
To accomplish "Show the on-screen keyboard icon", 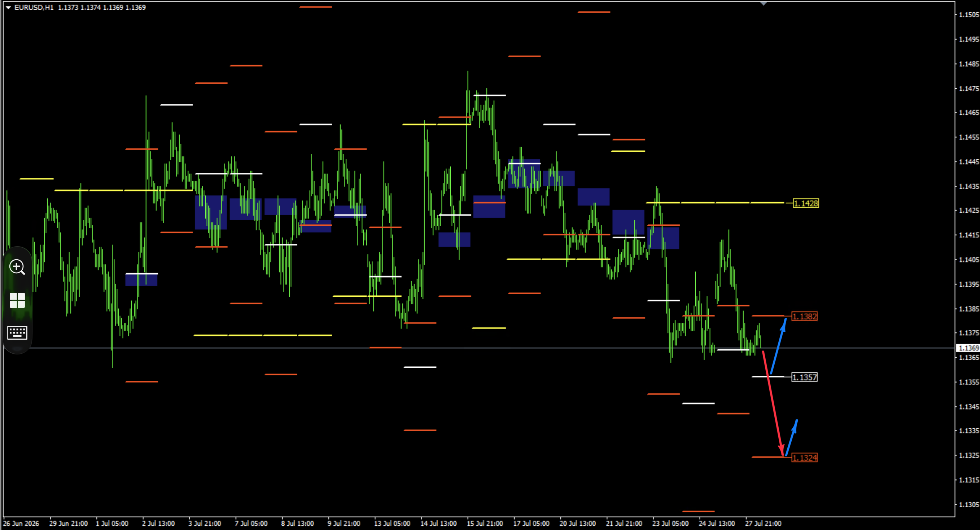I will coord(17,333).
